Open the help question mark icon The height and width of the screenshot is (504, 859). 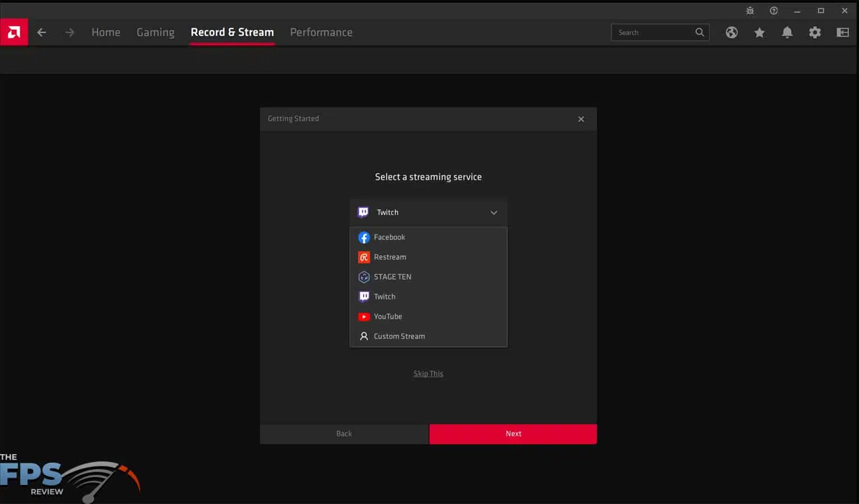(x=774, y=11)
